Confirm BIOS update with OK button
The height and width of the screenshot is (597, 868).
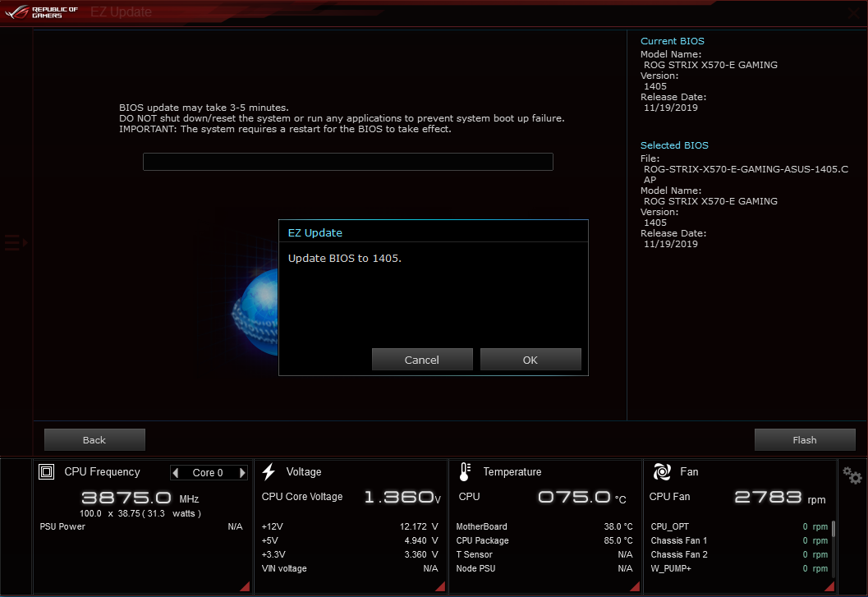click(530, 360)
